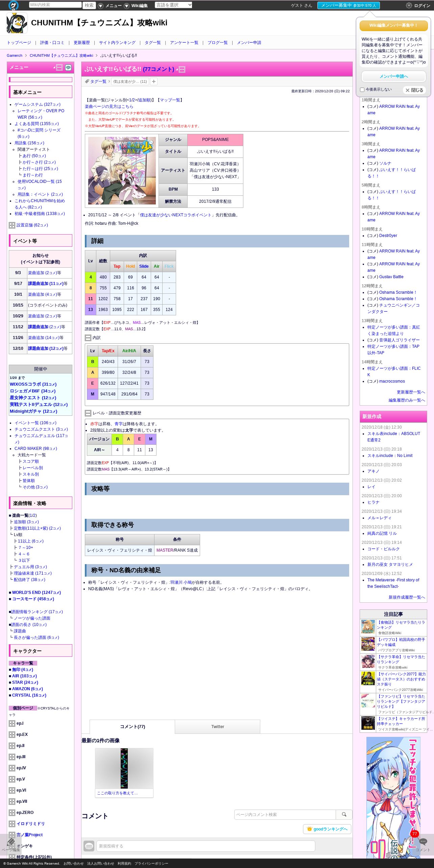Click the ページ内コメント検索 field
The width and height of the screenshot is (434, 868).
(x=285, y=815)
